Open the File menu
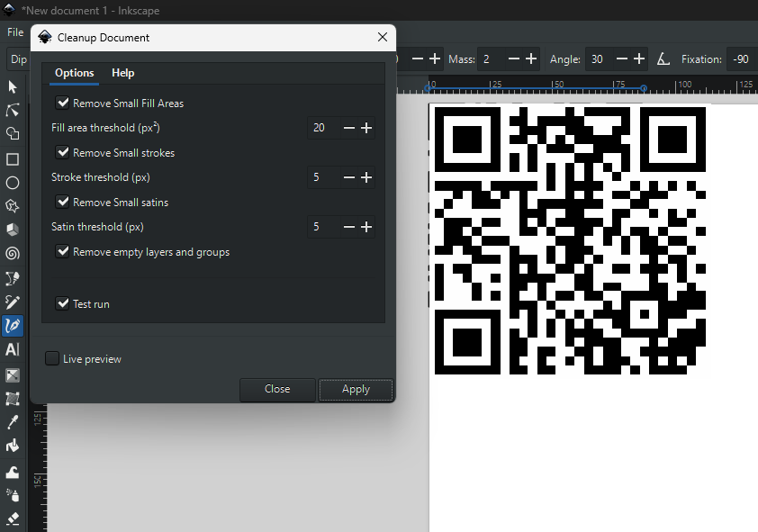Screen dimensions: 758x532 coord(15,32)
